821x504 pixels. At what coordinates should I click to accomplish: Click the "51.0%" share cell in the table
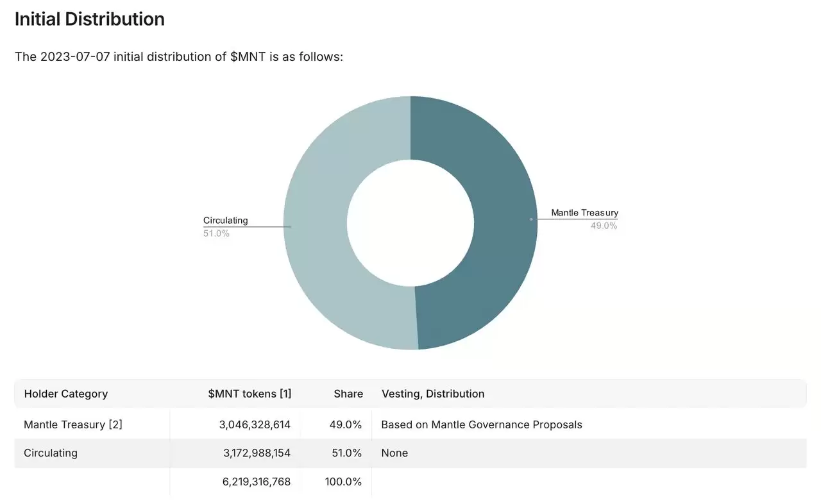pyautogui.click(x=348, y=453)
